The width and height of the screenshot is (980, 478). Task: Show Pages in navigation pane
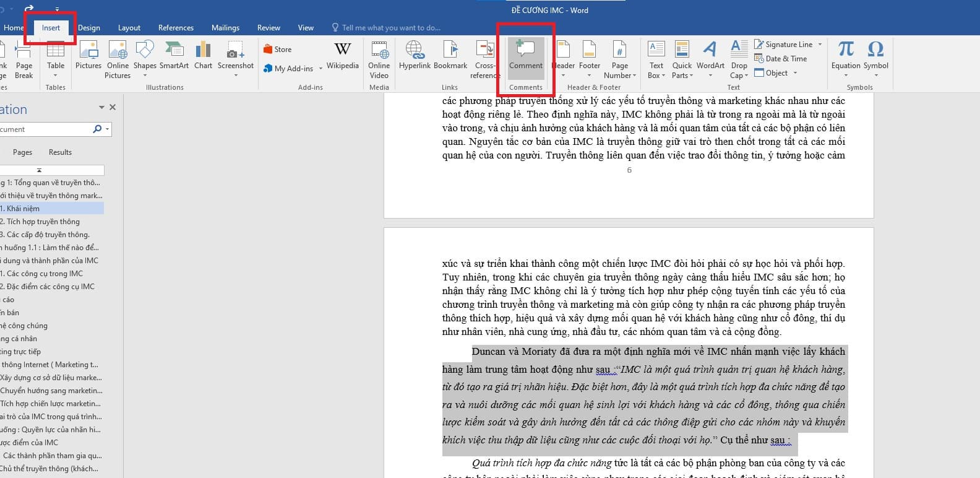coord(22,152)
